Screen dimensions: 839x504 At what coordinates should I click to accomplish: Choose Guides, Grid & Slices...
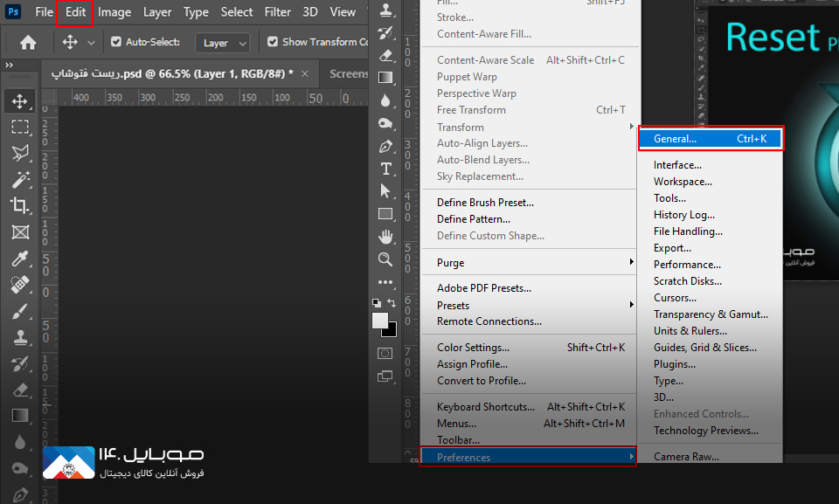[710, 348]
